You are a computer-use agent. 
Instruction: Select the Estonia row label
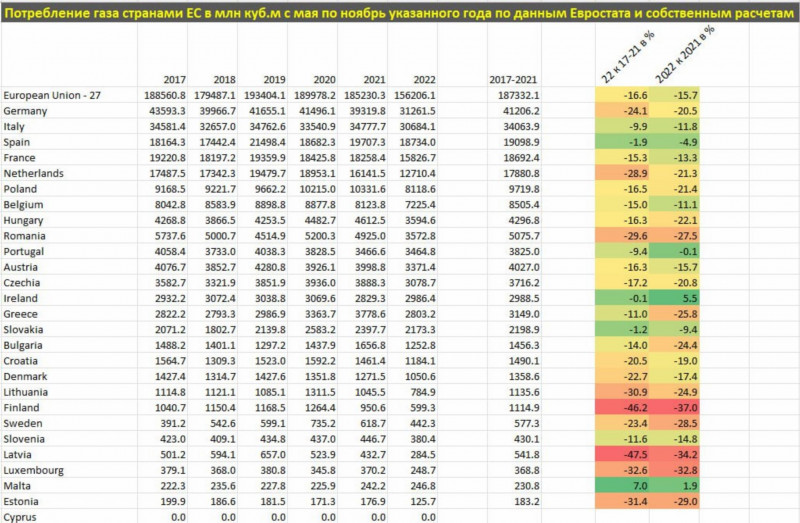tap(21, 502)
